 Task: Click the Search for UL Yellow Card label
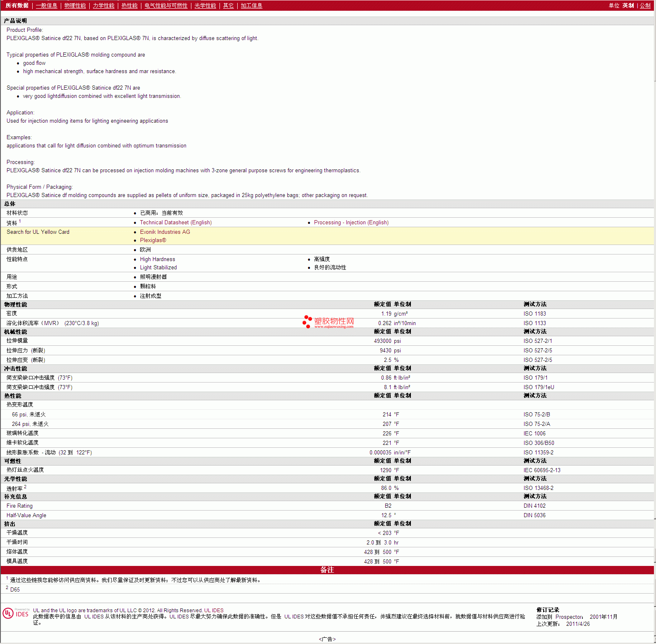[x=38, y=232]
